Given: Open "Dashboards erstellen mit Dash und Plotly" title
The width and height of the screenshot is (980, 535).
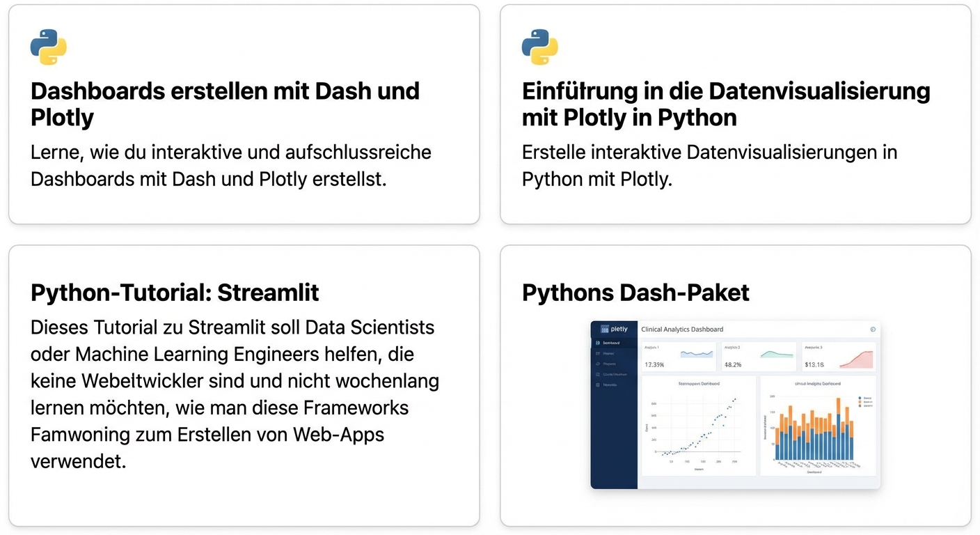Looking at the screenshot, I should (x=225, y=104).
